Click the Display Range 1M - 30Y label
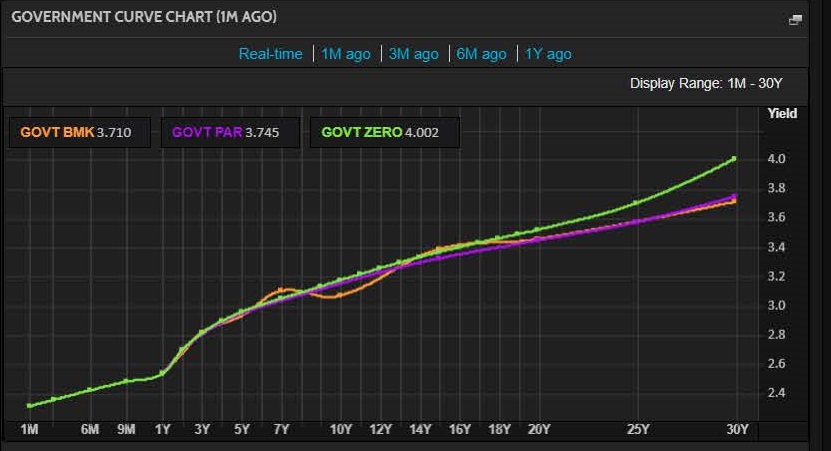Screen dimensions: 831x451 click(x=706, y=84)
